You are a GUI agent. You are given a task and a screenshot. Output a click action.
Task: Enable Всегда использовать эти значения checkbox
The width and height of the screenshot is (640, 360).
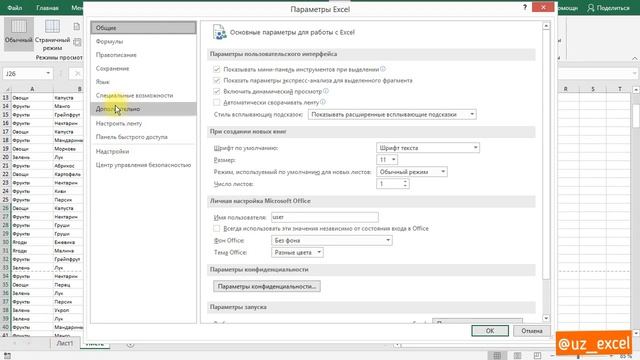[x=217, y=229]
